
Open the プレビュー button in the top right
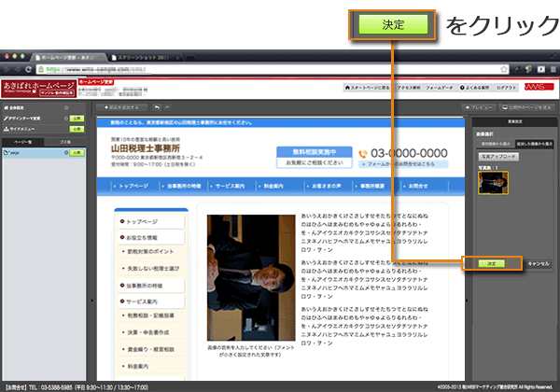click(482, 108)
